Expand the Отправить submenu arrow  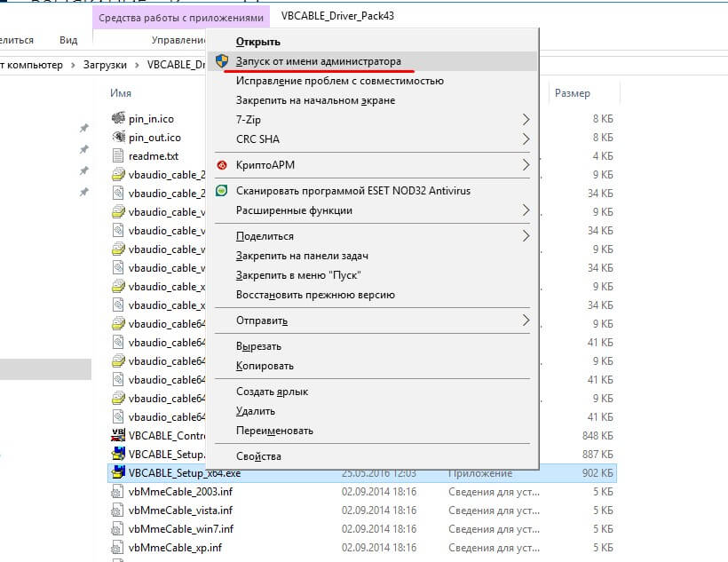(526, 320)
